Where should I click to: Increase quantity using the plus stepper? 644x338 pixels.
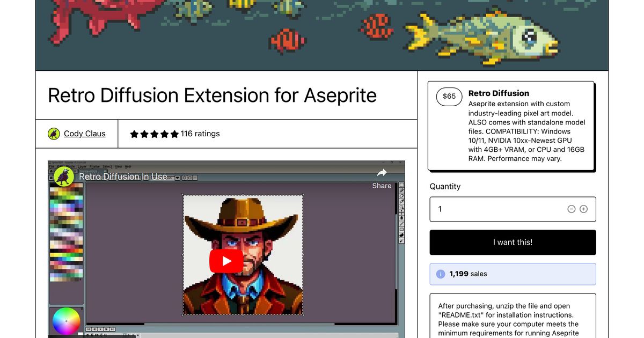584,209
